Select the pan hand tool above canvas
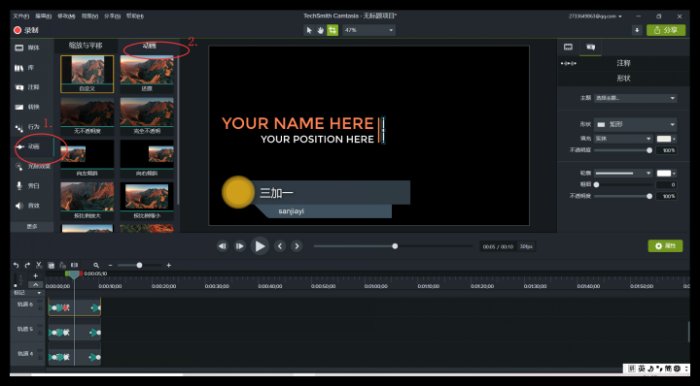Image resolution: width=700 pixels, height=386 pixels. point(321,30)
